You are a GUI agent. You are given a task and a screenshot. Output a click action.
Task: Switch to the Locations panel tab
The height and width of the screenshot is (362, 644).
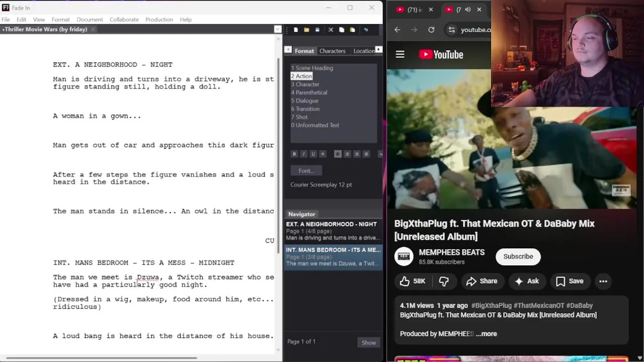coord(364,51)
